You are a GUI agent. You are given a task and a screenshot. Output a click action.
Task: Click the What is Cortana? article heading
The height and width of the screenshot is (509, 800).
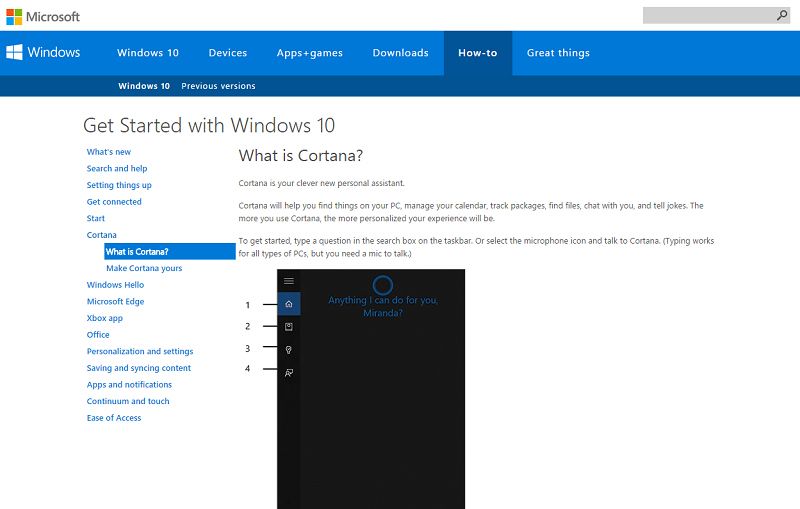click(x=301, y=156)
